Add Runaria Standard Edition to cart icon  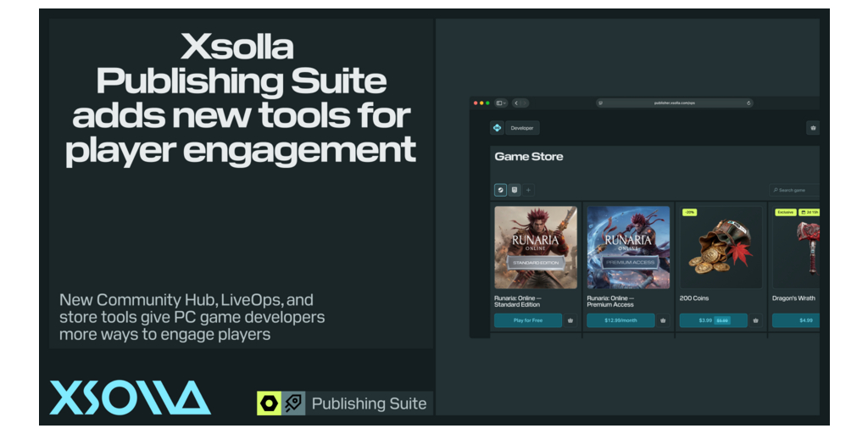pyautogui.click(x=570, y=320)
